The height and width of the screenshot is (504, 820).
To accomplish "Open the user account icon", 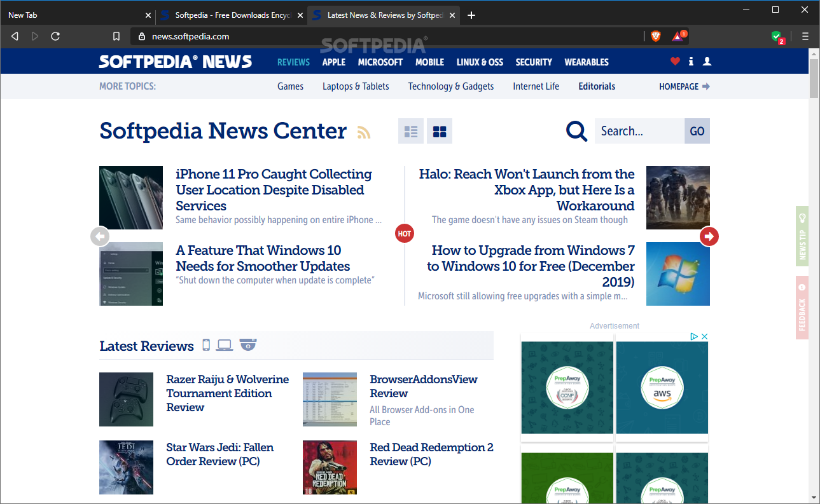I will tap(707, 62).
